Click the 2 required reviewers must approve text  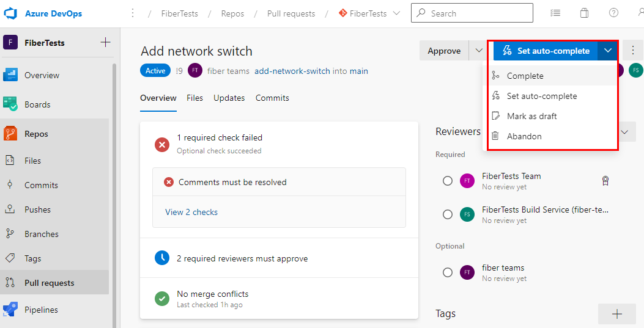(242, 258)
